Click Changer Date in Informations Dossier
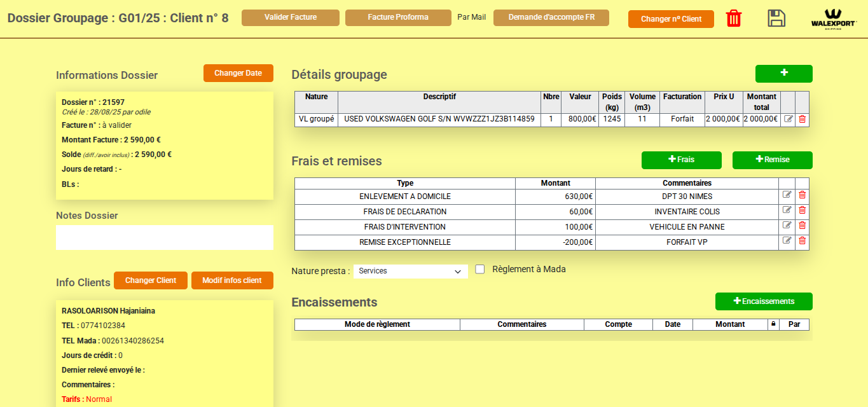This screenshot has width=868, height=407. 238,72
